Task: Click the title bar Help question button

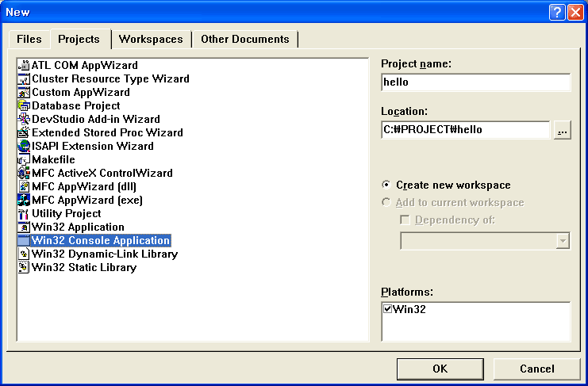Action: click(556, 12)
